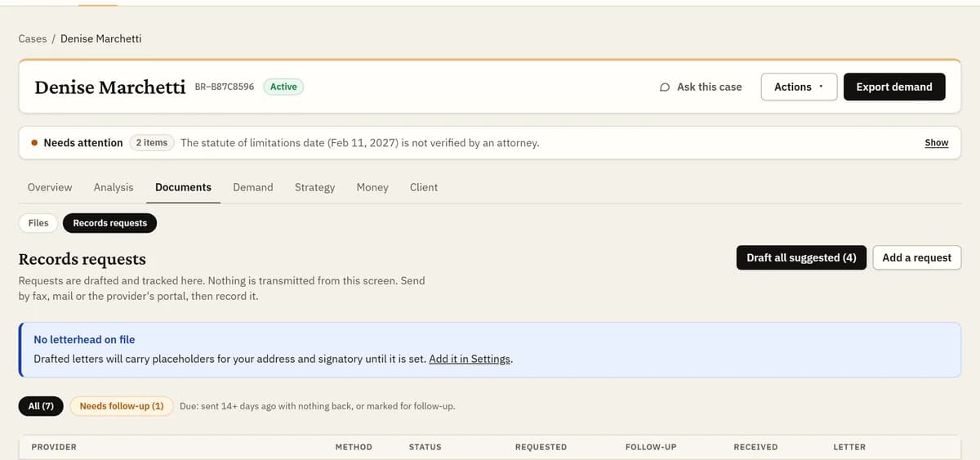Click the PROVIDER column header
Screen dimensions: 980x460
(x=54, y=447)
